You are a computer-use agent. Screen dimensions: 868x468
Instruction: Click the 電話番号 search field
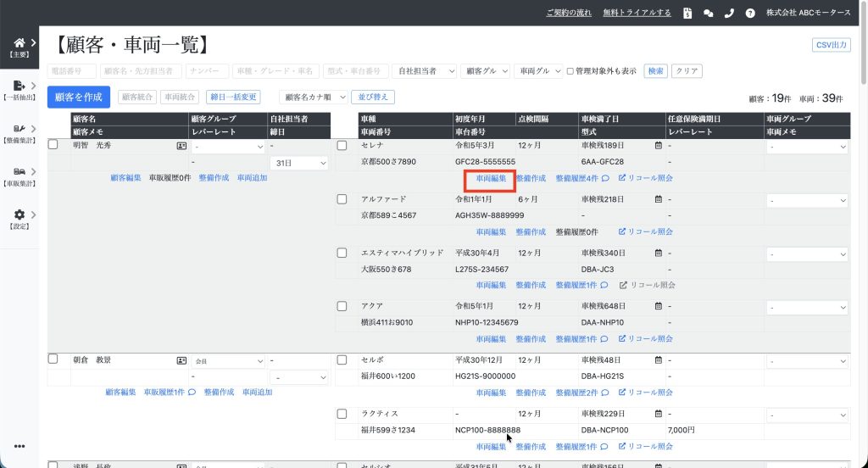(x=72, y=71)
